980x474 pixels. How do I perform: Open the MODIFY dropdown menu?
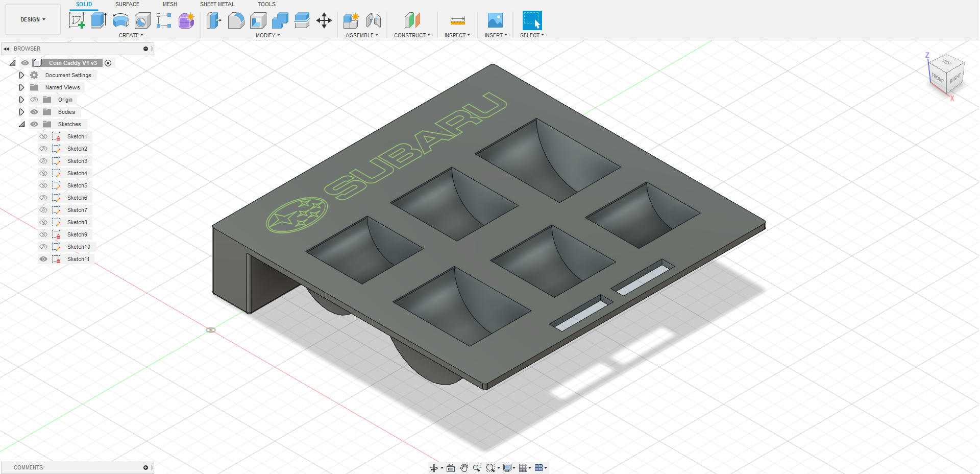tap(268, 35)
